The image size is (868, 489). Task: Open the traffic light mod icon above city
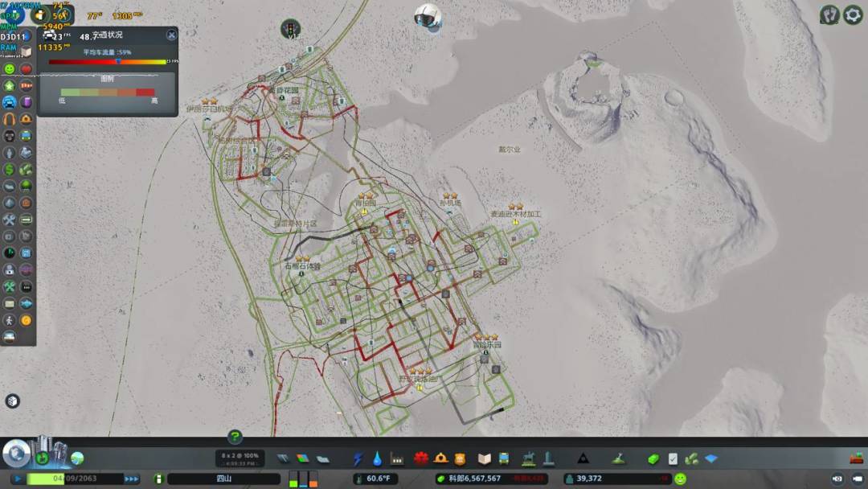tap(290, 28)
